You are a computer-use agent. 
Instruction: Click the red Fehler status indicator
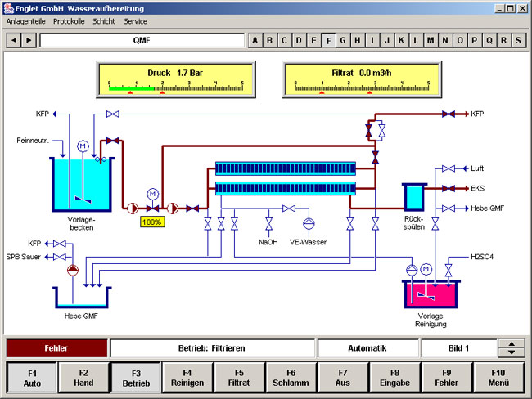tap(56, 348)
